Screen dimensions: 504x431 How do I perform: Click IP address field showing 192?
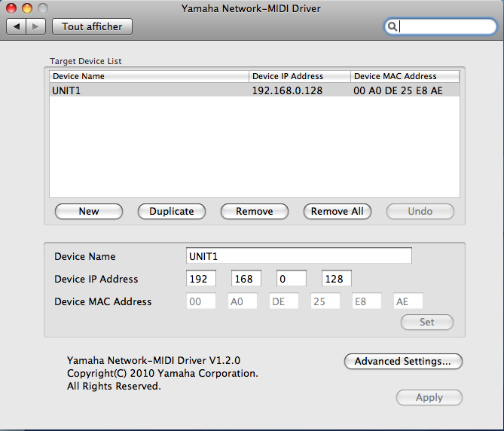pyautogui.click(x=201, y=278)
